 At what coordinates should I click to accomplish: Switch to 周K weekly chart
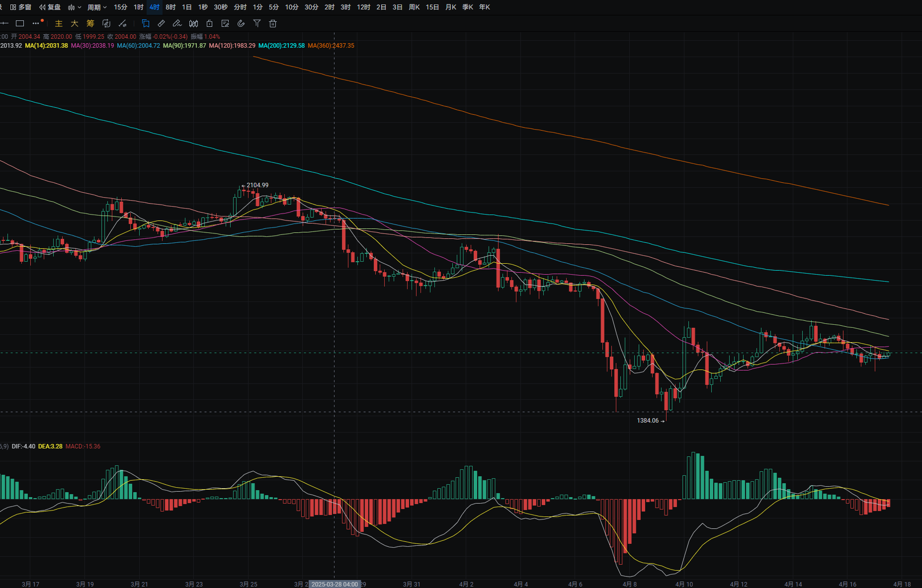pos(414,7)
